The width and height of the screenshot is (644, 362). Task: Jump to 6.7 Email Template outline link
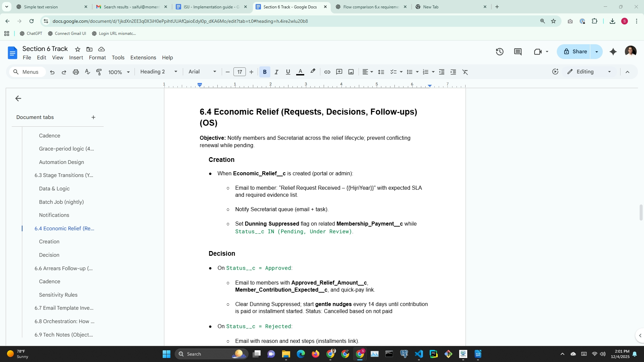(64, 308)
